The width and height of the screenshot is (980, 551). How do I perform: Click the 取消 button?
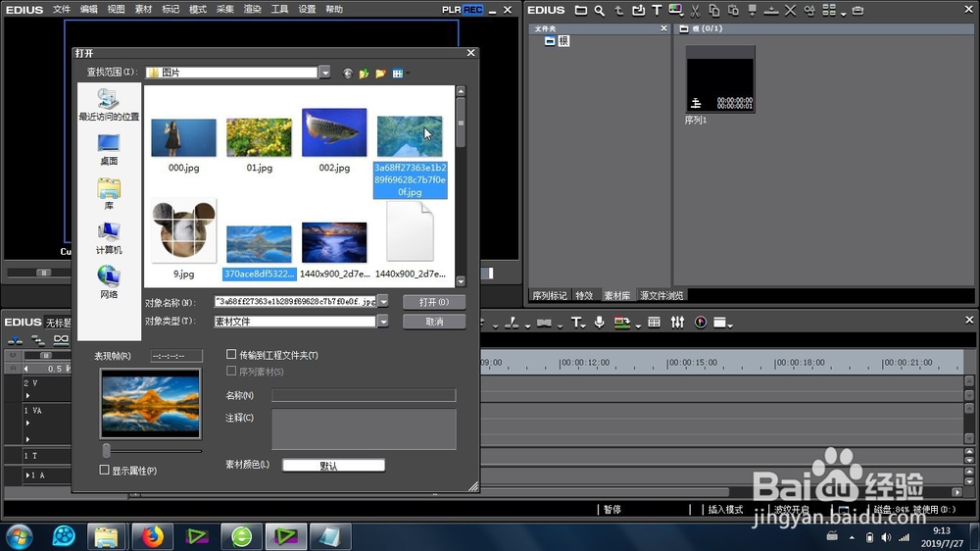(x=434, y=322)
